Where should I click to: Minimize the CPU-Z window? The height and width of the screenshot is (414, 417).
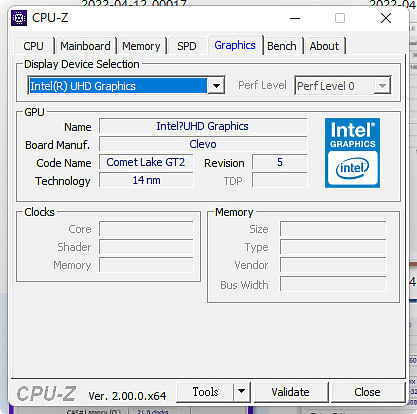[x=295, y=18]
